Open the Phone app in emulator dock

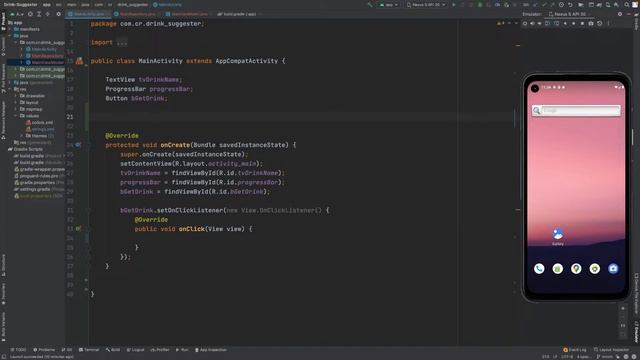[x=539, y=268]
